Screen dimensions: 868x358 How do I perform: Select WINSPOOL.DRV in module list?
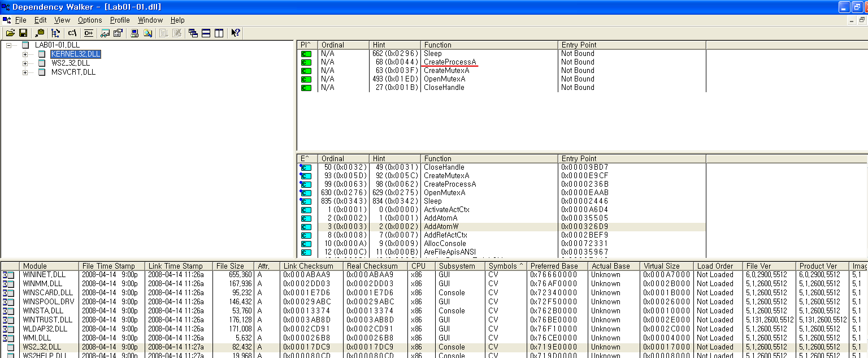(48, 302)
